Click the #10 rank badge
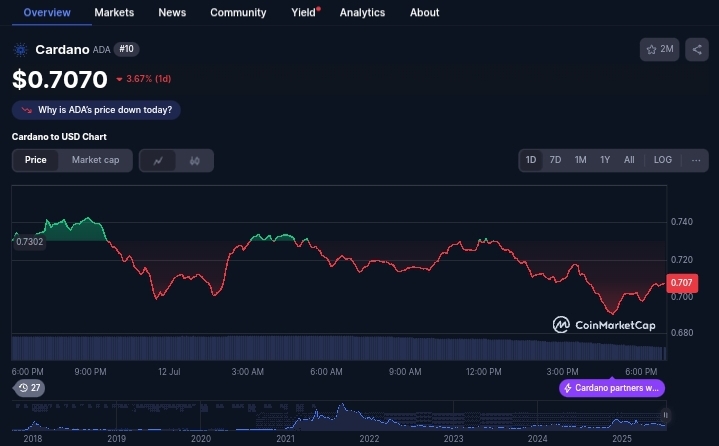This screenshot has height=446, width=719. coord(127,49)
